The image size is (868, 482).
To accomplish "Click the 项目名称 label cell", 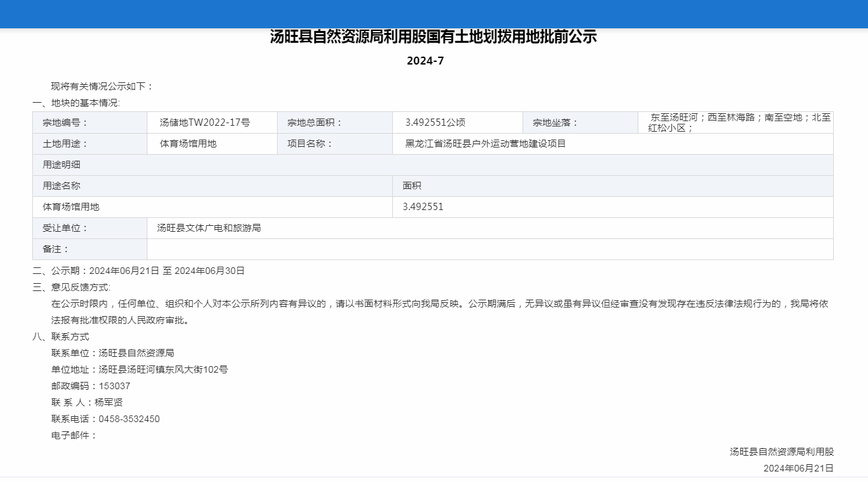I will (x=335, y=144).
